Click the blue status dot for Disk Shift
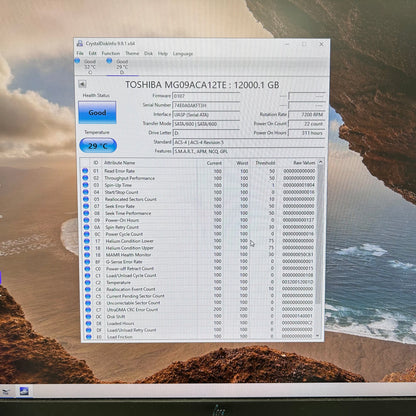 [x=89, y=317]
